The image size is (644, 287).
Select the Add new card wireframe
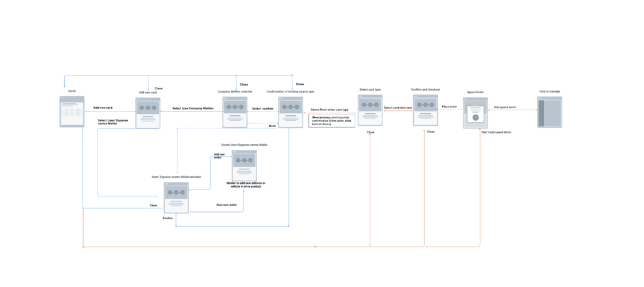(148, 113)
